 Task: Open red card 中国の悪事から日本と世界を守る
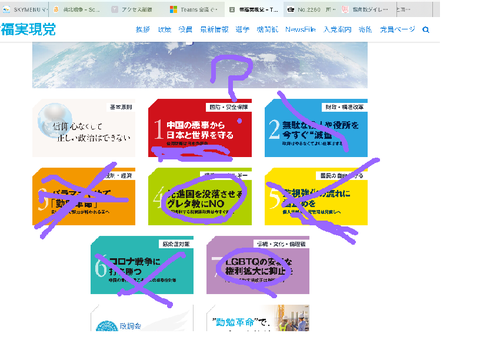click(x=200, y=128)
